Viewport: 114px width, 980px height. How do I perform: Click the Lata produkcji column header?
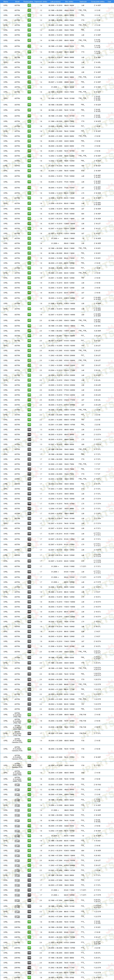pyautogui.click(x=55, y=1)
